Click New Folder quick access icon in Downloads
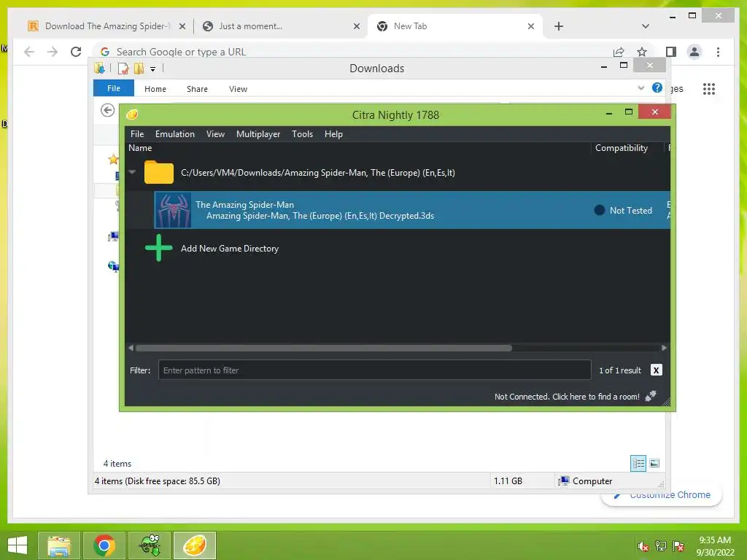Screen dimensions: 747x560 pos(139,69)
